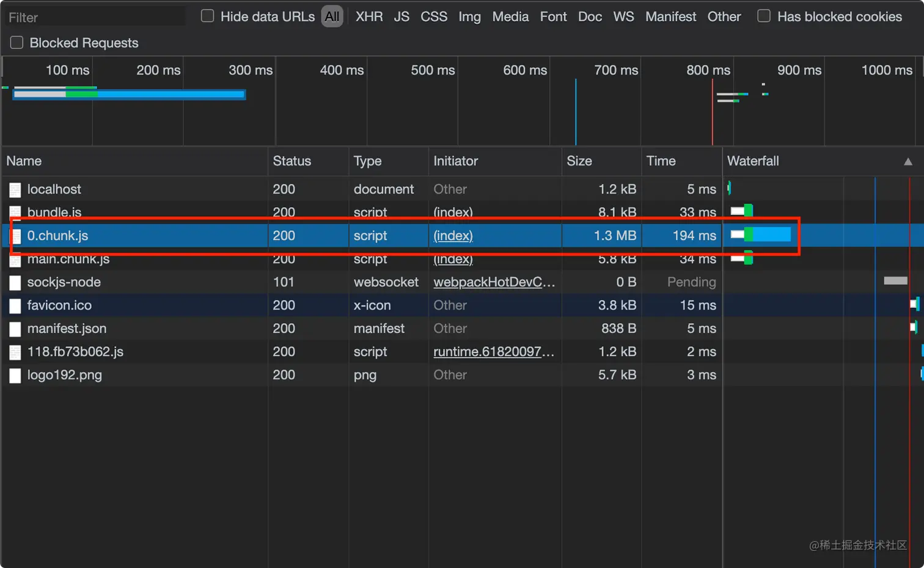Image resolution: width=924 pixels, height=568 pixels.
Task: Filter requests by XHR
Action: point(369,16)
